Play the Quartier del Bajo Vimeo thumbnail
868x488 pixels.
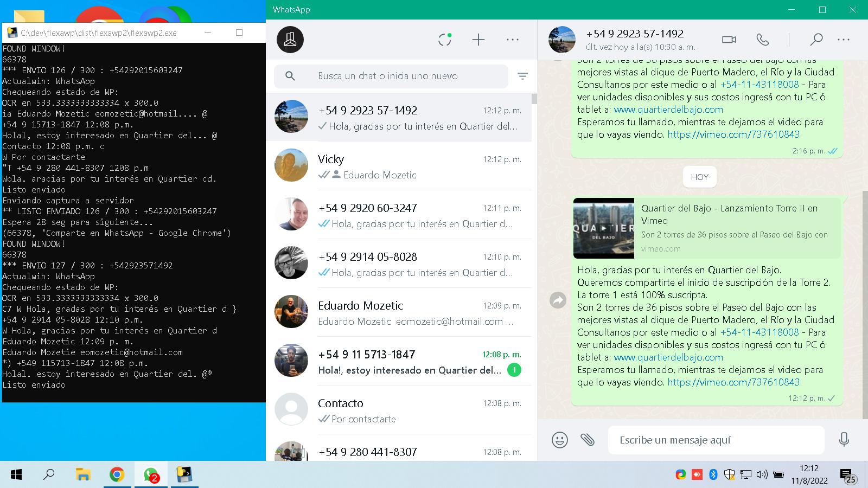pos(604,228)
